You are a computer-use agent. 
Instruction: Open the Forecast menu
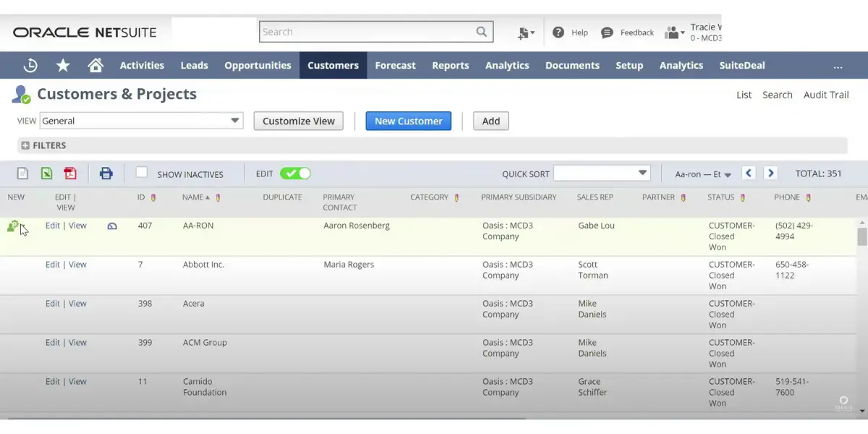click(395, 65)
